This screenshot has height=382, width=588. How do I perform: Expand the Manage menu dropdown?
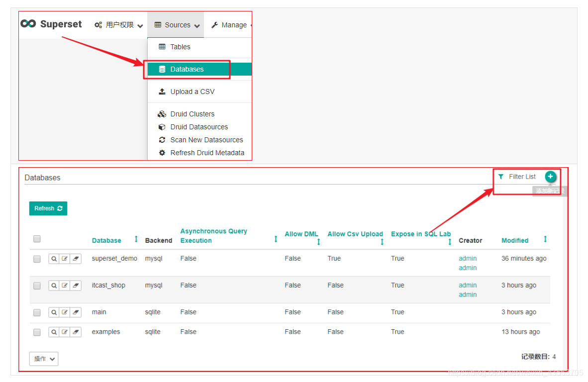pos(231,25)
